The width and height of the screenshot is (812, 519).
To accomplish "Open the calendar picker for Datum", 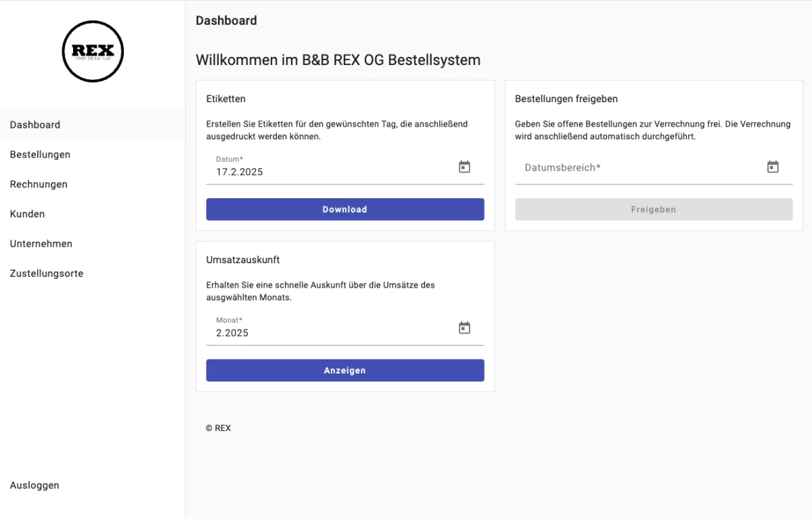I will pyautogui.click(x=464, y=166).
